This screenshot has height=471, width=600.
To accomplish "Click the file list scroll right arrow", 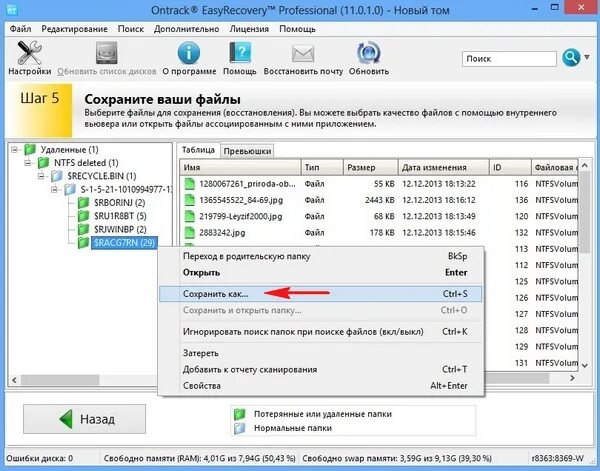I will pyautogui.click(x=572, y=378).
